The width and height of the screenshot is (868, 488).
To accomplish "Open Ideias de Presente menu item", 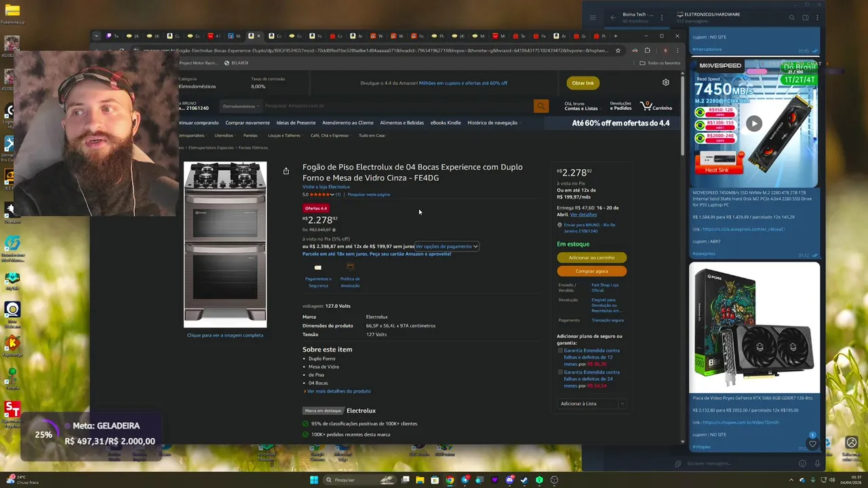I will tap(296, 123).
